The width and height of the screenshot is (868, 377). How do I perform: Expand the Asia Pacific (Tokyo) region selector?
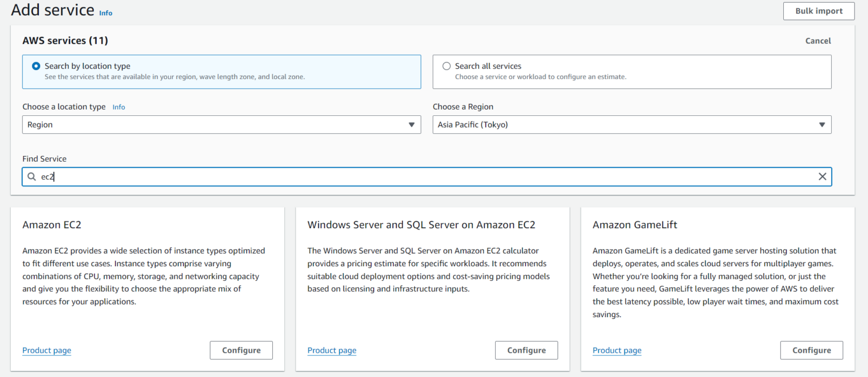(x=631, y=124)
